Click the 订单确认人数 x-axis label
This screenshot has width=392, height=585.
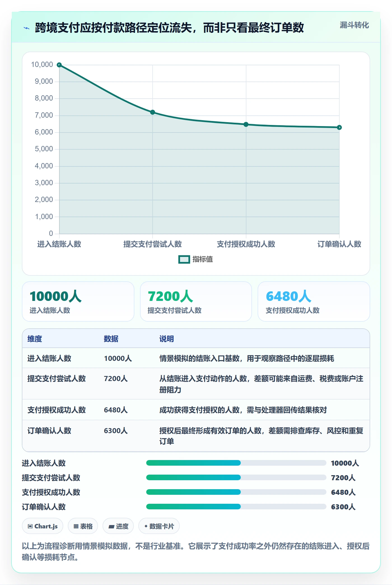coord(339,244)
